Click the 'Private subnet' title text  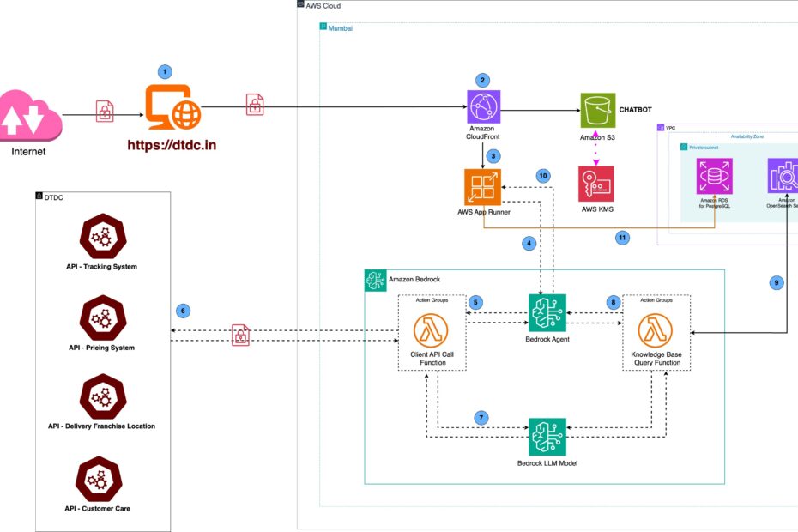click(704, 148)
